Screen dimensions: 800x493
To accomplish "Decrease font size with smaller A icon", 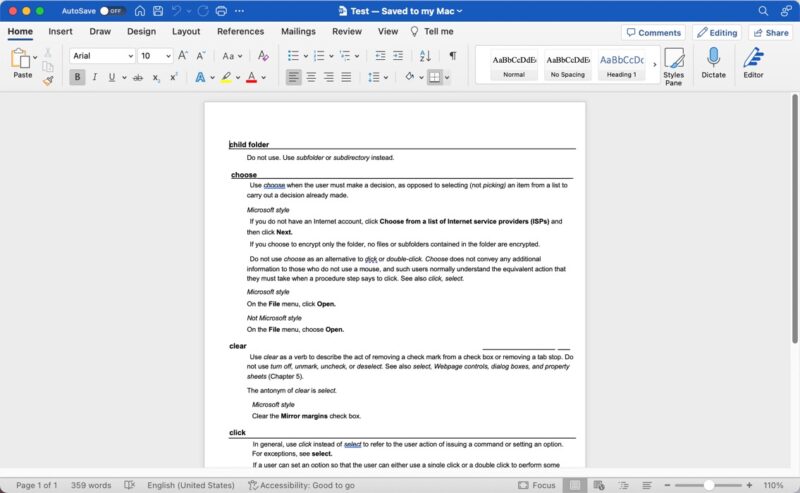I will (x=201, y=56).
